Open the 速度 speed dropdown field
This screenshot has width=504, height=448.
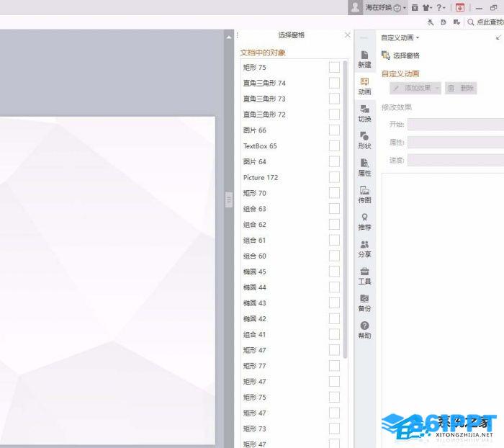point(456,160)
